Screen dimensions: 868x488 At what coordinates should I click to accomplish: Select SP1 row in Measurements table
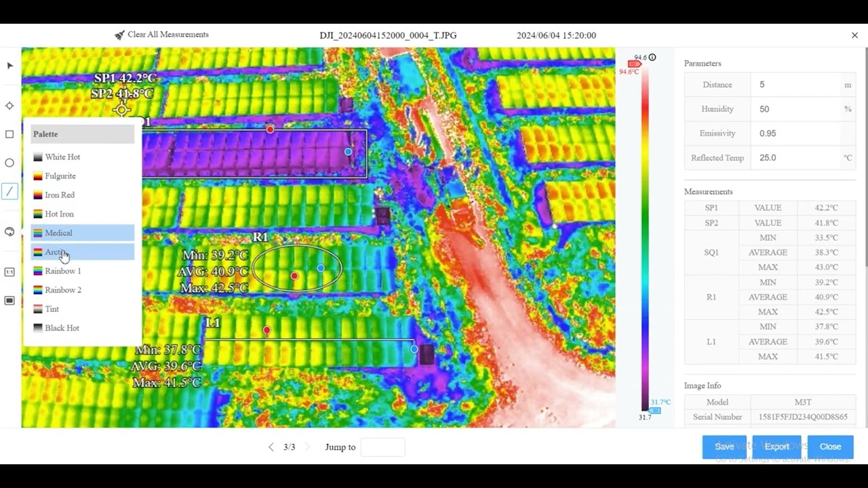tap(770, 208)
